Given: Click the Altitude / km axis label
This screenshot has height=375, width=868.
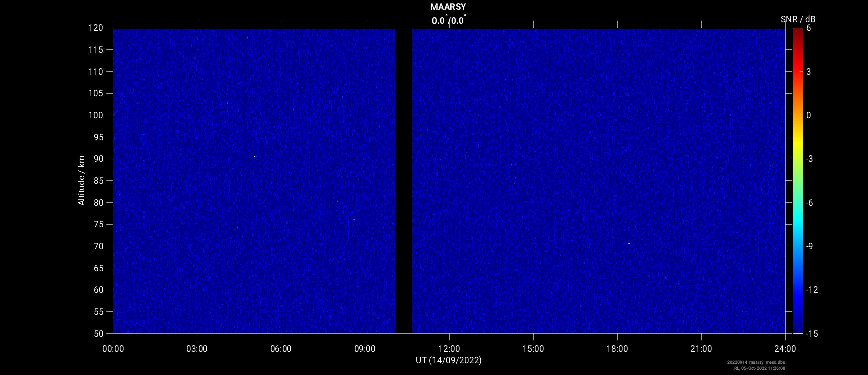Looking at the screenshot, I should coord(82,180).
